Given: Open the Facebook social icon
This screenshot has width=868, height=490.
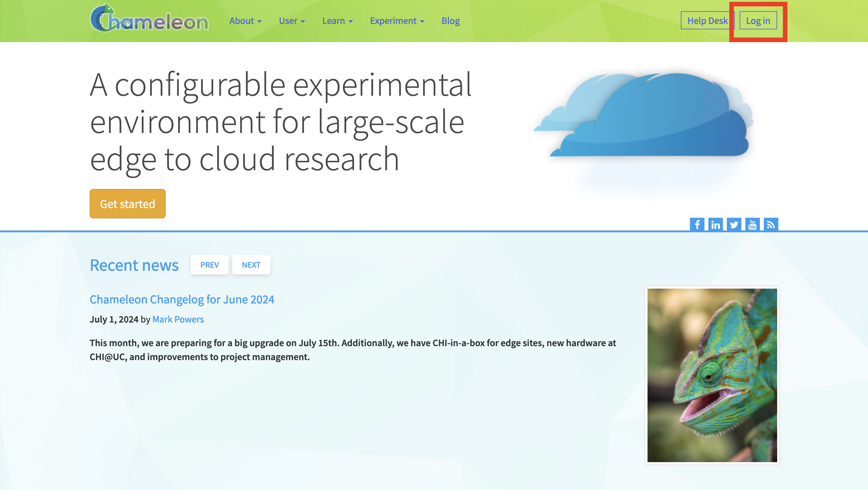Looking at the screenshot, I should tap(697, 224).
